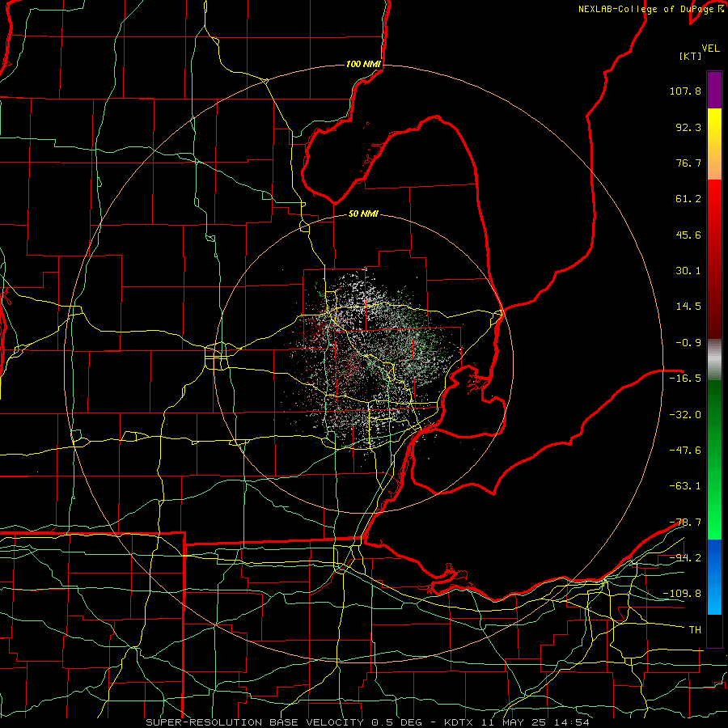Click the TH threshold label
728x728 pixels.
[x=695, y=630]
